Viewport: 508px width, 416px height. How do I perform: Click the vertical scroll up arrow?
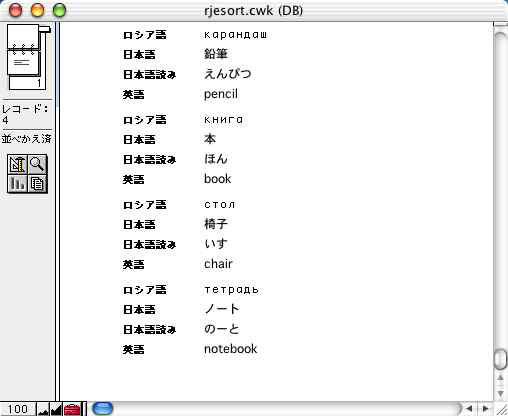[500, 378]
